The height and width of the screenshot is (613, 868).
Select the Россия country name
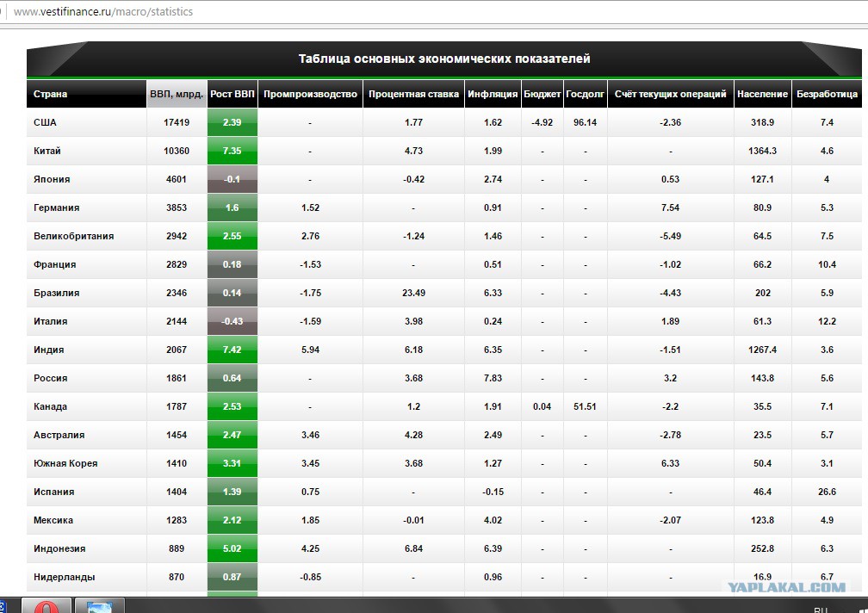point(50,379)
